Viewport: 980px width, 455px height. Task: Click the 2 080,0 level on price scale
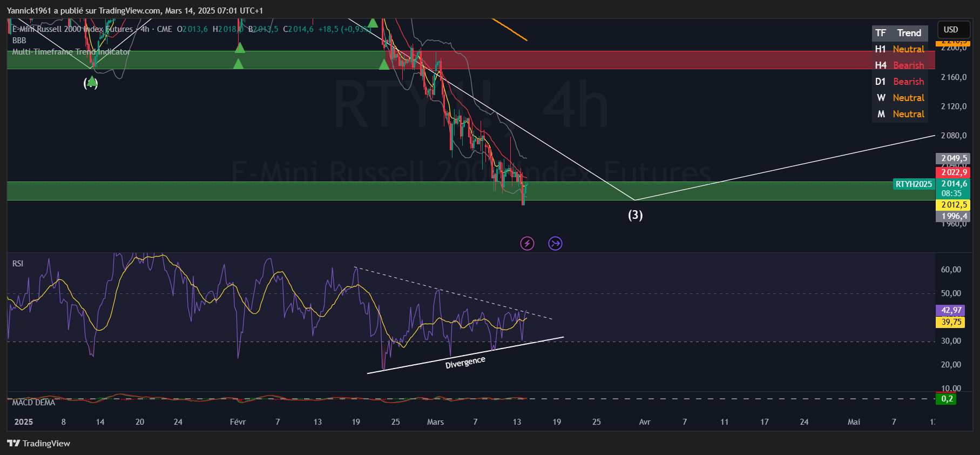click(x=954, y=136)
